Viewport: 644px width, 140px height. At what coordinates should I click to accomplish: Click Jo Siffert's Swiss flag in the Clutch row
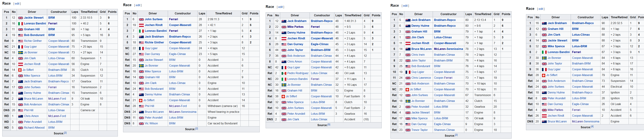point(20,70)
